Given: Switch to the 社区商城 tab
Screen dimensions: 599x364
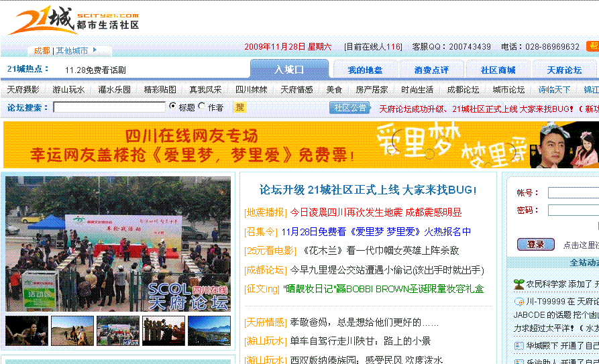Looking at the screenshot, I should pos(498,70).
